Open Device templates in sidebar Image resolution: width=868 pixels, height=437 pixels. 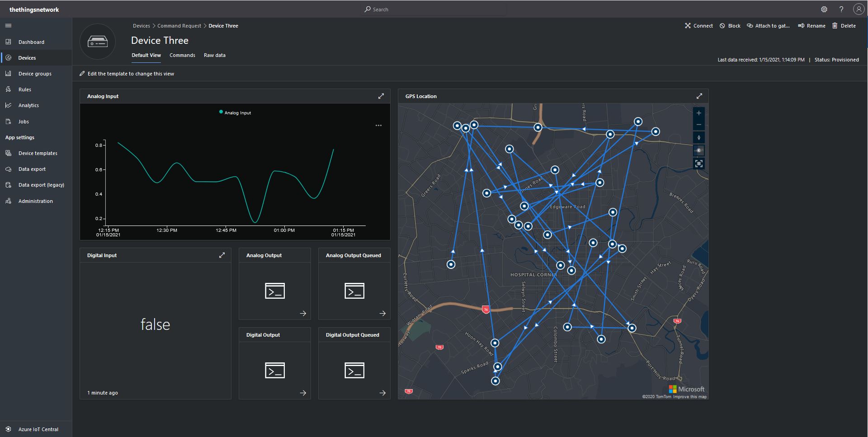click(x=38, y=153)
